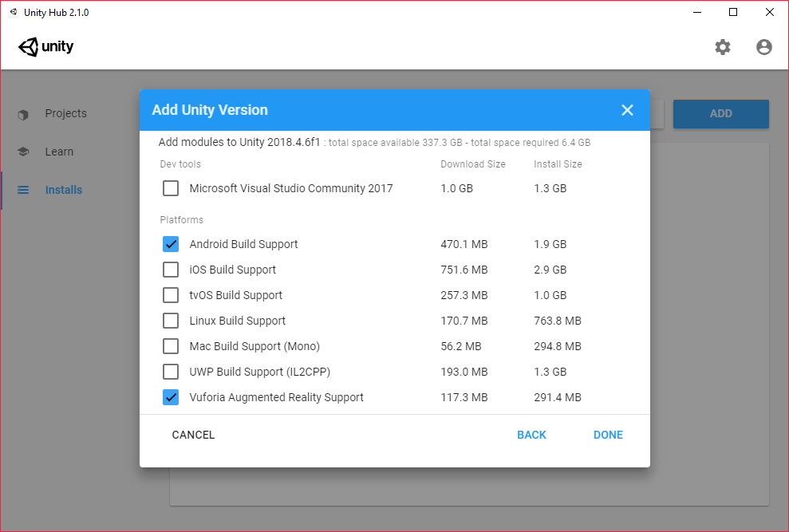This screenshot has height=532, width=789.
Task: Check iOS Build Support
Action: [x=170, y=270]
